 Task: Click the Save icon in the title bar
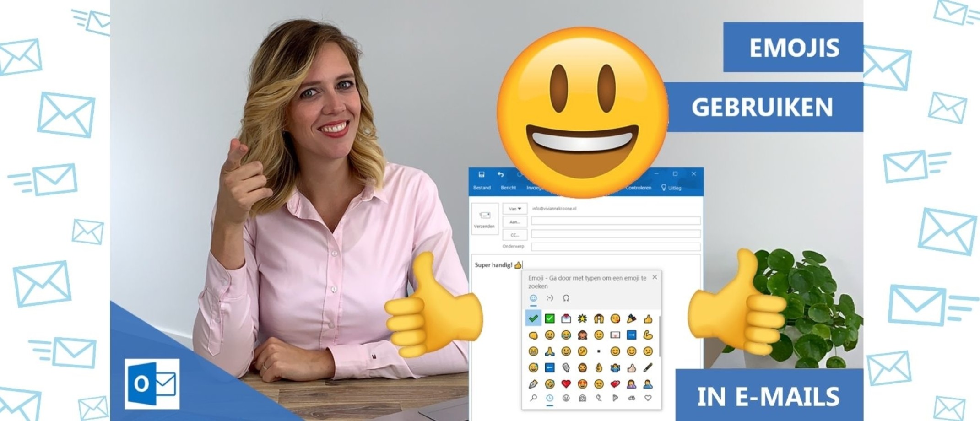(481, 173)
